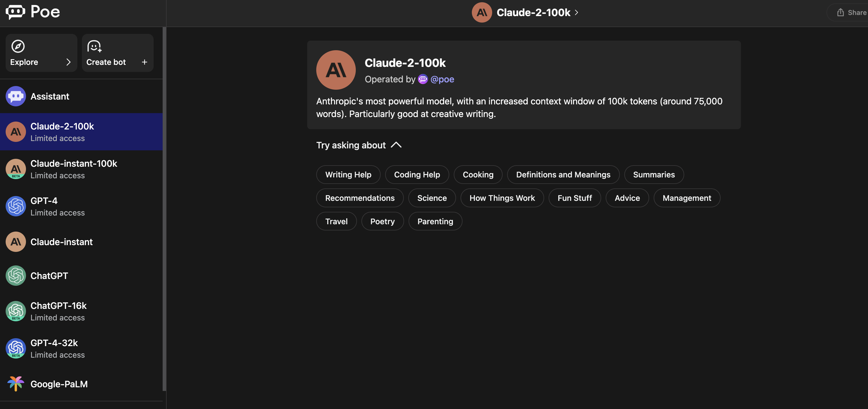Click the ChatGPT-16k beta avatar icon
Viewport: 868px width, 409px height.
[x=16, y=311]
